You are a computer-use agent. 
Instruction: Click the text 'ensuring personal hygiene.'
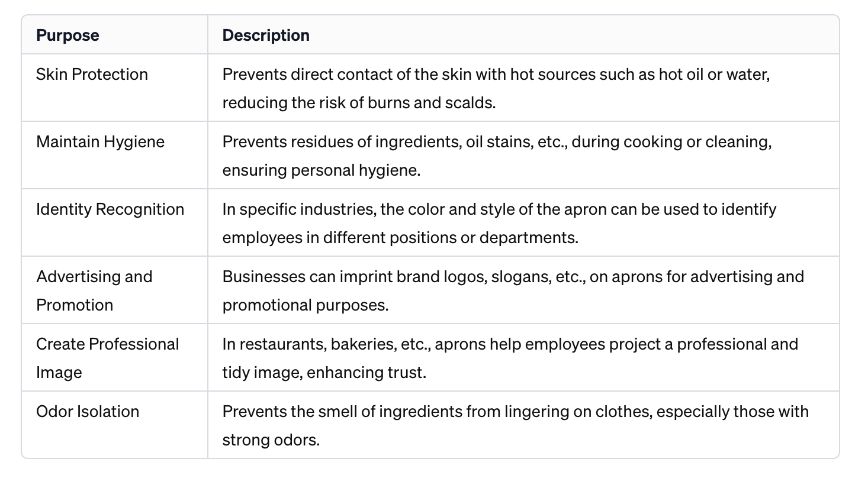pos(322,170)
